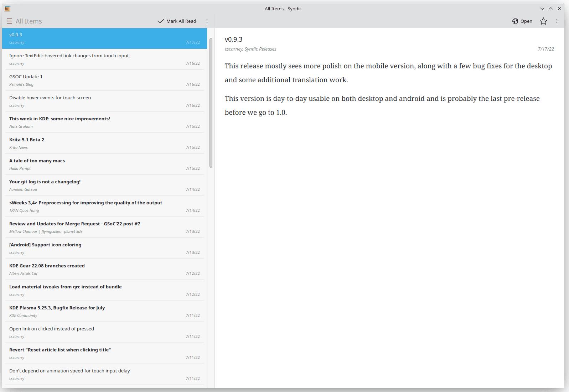Click the 'Albert Astals Cid' author name
This screenshot has height=392, width=569.
click(x=23, y=274)
